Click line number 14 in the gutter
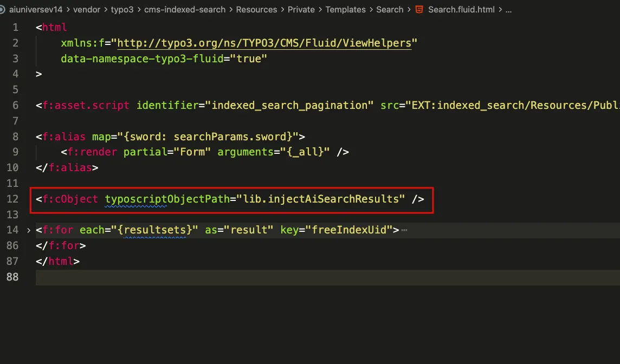The height and width of the screenshot is (364, 620). pyautogui.click(x=12, y=230)
